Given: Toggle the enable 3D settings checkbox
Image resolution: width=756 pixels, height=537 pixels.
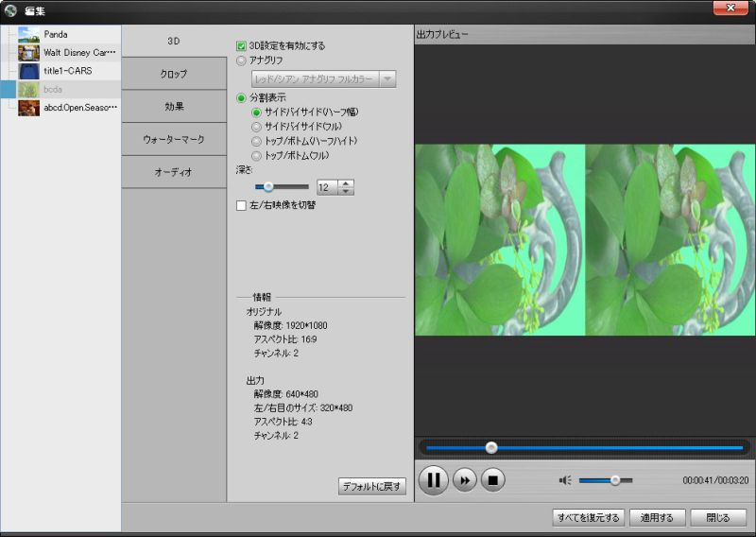Looking at the screenshot, I should pyautogui.click(x=241, y=46).
